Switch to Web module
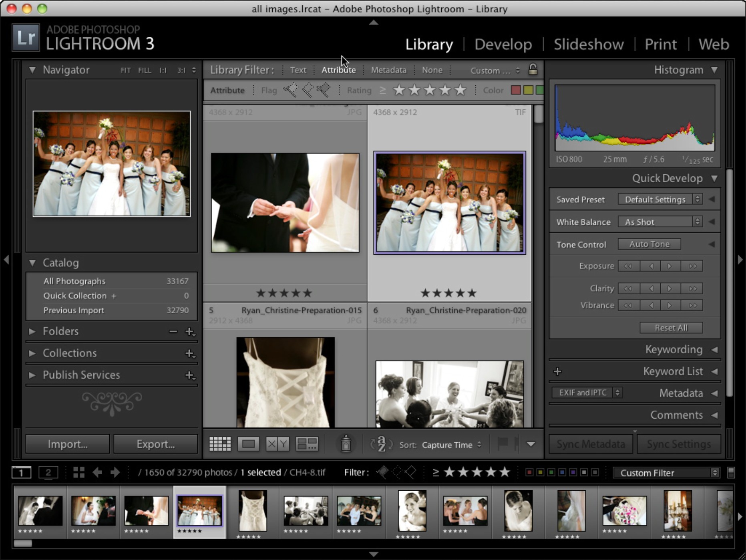The width and height of the screenshot is (746, 560). [714, 44]
